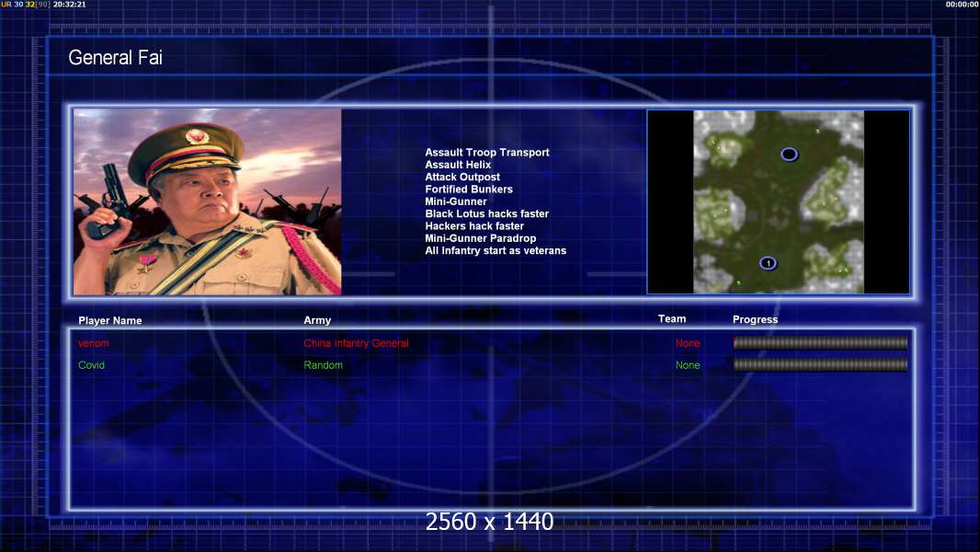Select player name venom
Image resolution: width=980 pixels, height=552 pixels.
coord(94,343)
